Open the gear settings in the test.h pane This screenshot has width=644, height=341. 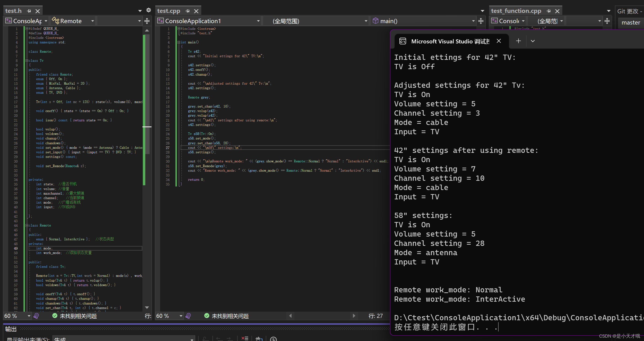point(149,10)
